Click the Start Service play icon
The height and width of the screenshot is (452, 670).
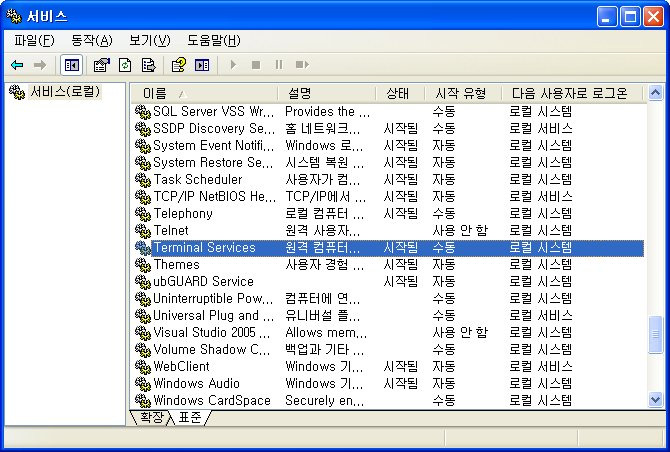[x=233, y=65]
